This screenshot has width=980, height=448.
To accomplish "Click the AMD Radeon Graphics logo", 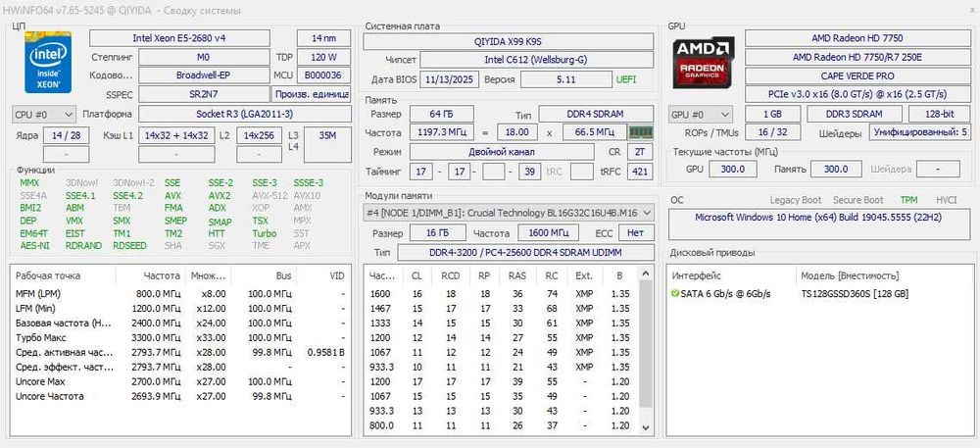I will coord(704,63).
